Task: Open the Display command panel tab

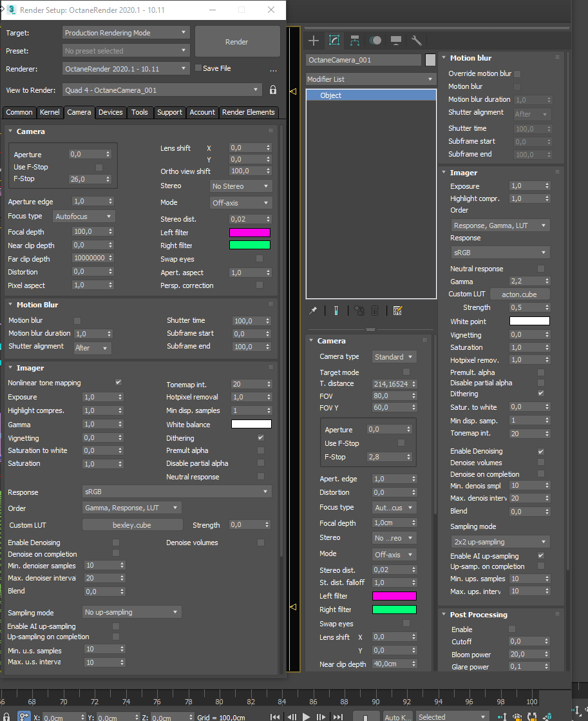Action: (396, 41)
